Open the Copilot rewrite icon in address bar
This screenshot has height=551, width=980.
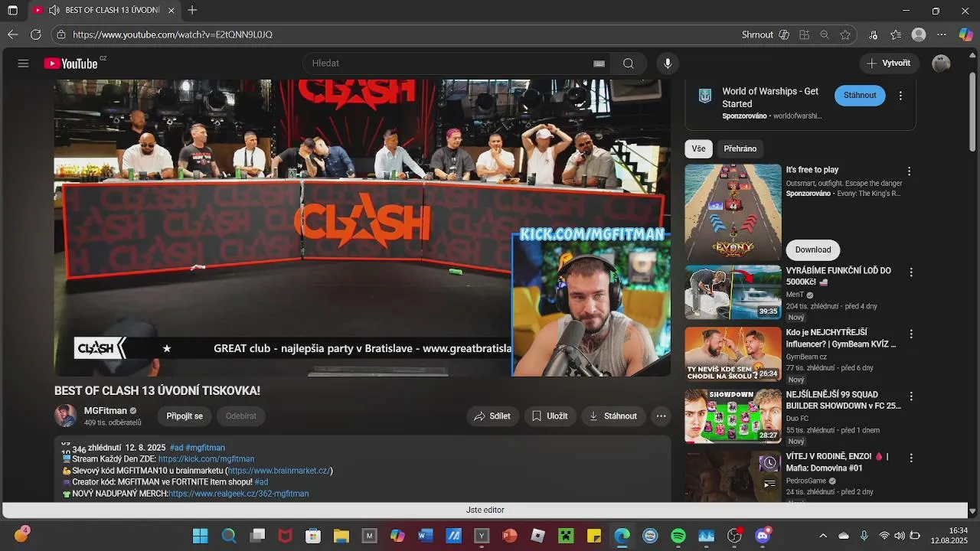tap(784, 34)
